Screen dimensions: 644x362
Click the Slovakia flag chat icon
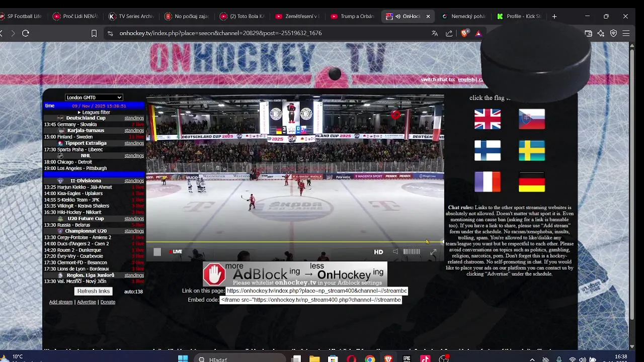pos(532,119)
